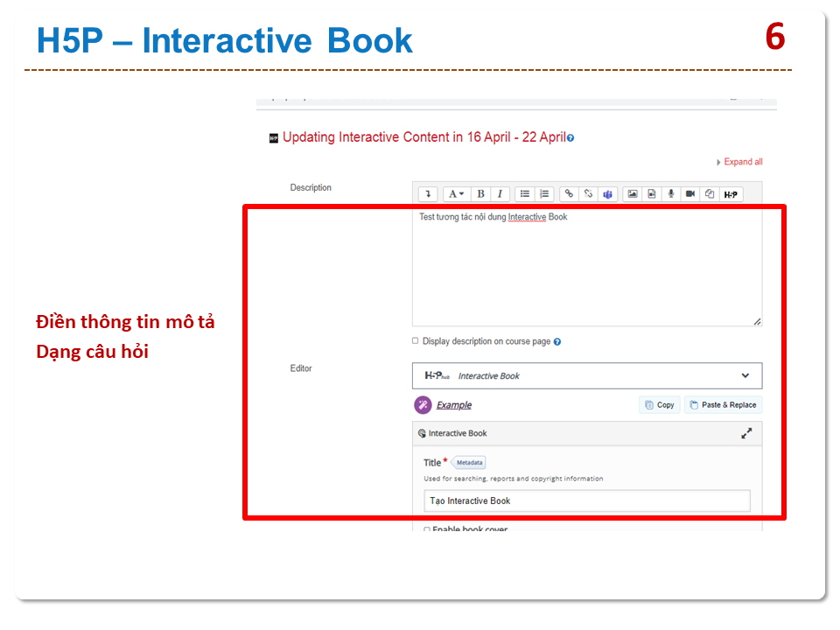Click the Copy button
Screen dimensions: 840x630
tap(659, 405)
